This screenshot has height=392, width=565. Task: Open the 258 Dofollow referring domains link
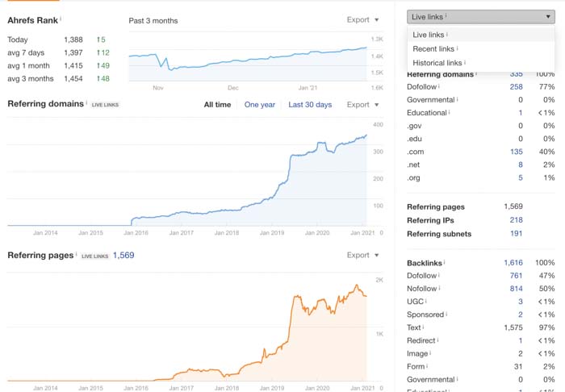[516, 87]
